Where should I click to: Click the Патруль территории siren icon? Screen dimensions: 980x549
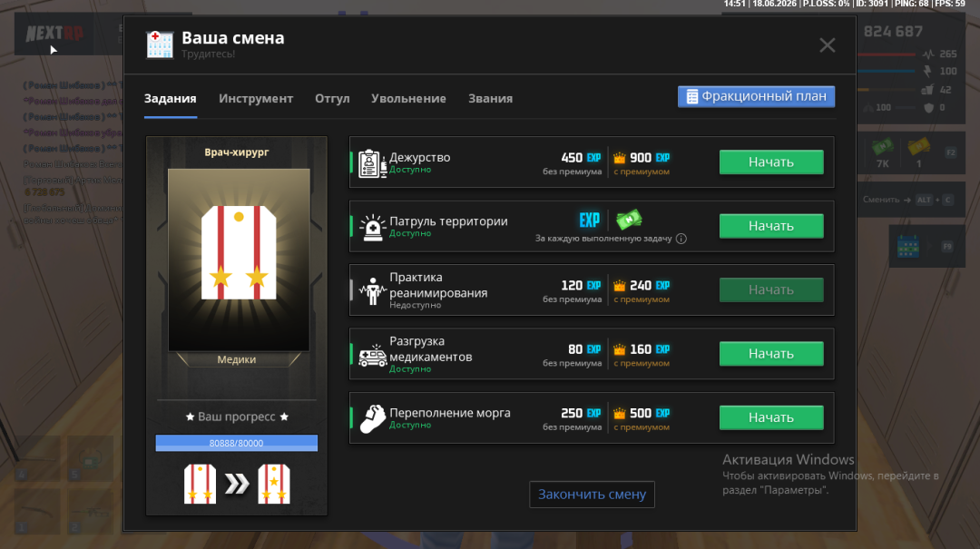click(373, 228)
